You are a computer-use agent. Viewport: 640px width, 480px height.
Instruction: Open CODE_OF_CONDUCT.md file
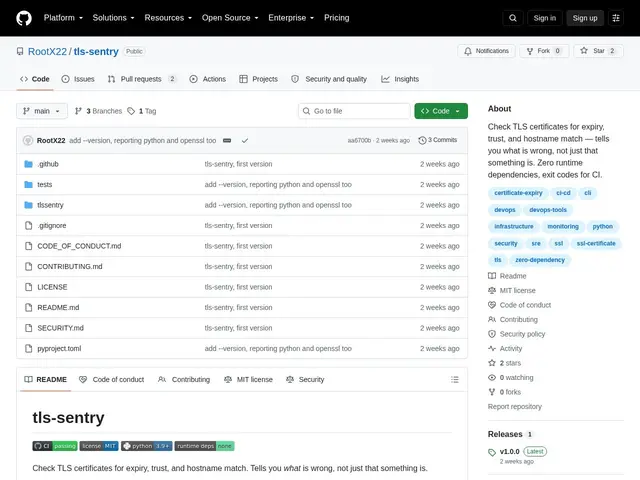coord(79,246)
